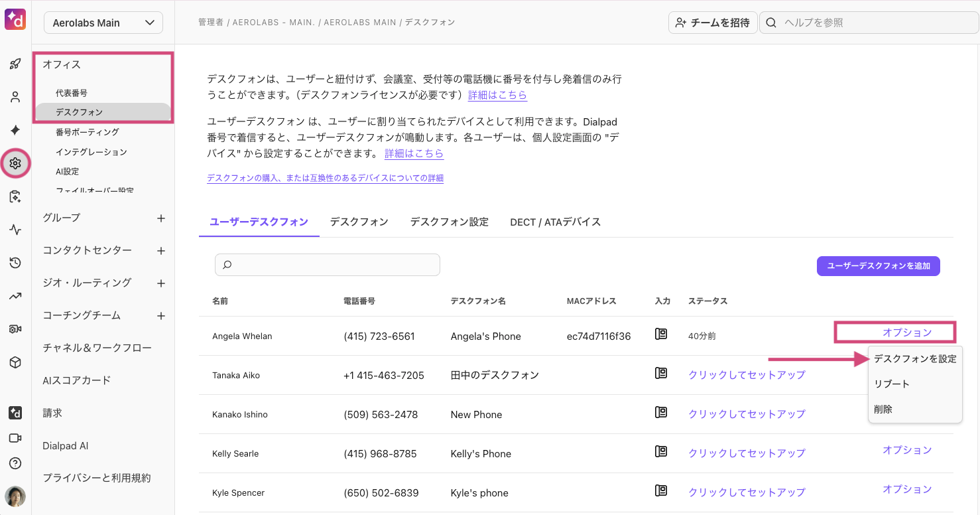This screenshot has width=980, height=515.
Task: Open the admin settings gear icon
Action: pyautogui.click(x=15, y=163)
